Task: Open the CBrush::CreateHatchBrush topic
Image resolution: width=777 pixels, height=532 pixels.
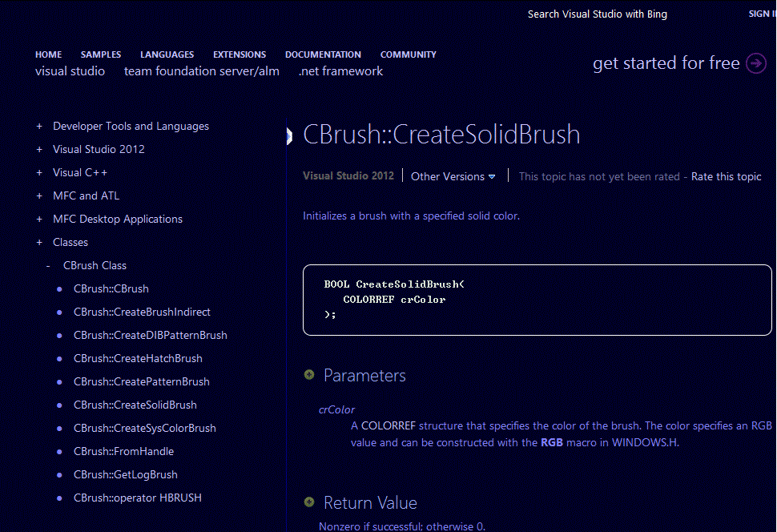Action: point(138,358)
